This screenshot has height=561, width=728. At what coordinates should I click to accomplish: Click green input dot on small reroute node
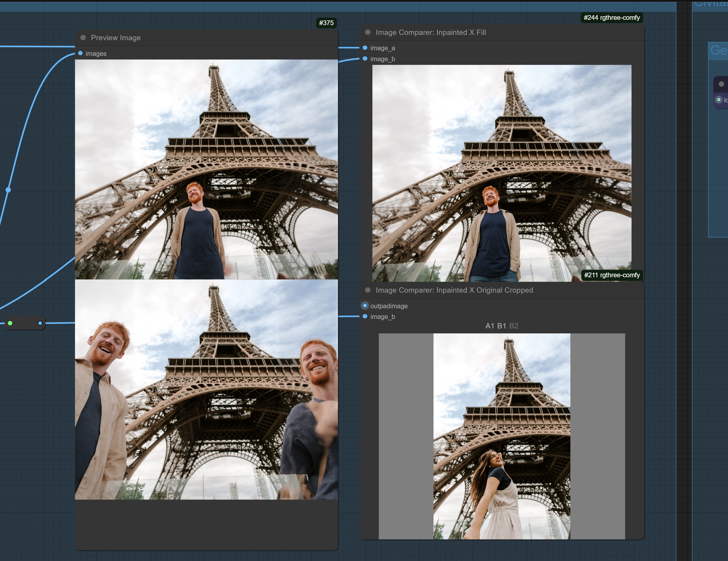pos(10,323)
